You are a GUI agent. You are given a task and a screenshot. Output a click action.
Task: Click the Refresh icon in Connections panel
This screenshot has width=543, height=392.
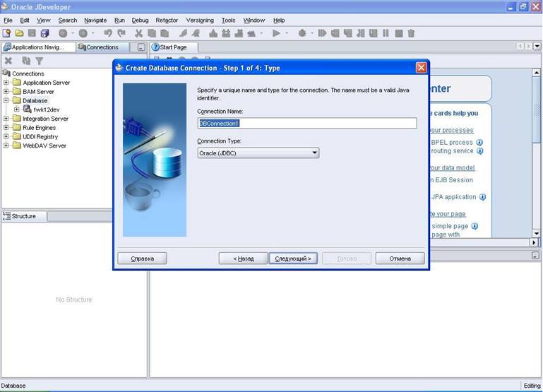(26, 61)
